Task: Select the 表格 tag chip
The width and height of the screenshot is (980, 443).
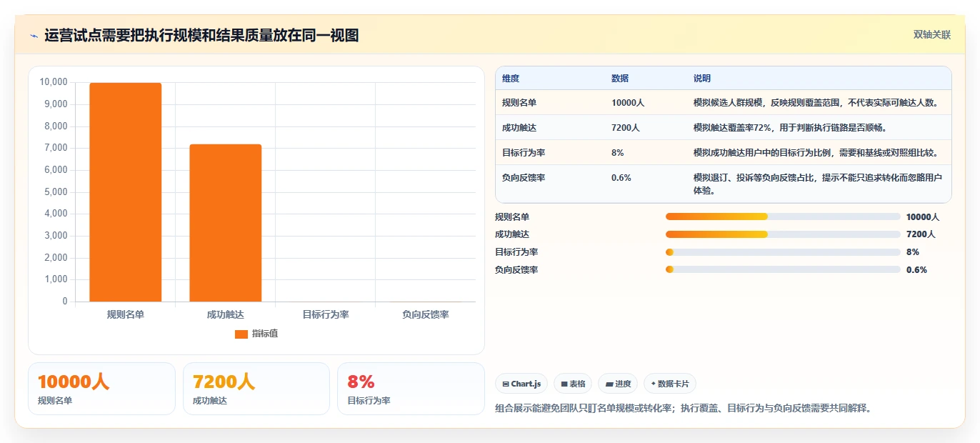Action: [573, 384]
